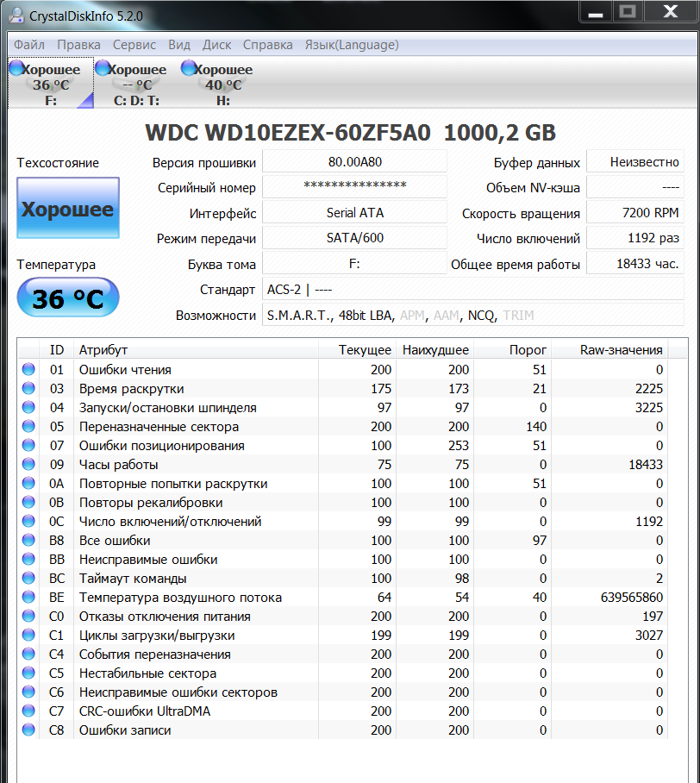Viewport: 700px width, 783px height.
Task: Open the Файл menu
Action: click(x=29, y=45)
